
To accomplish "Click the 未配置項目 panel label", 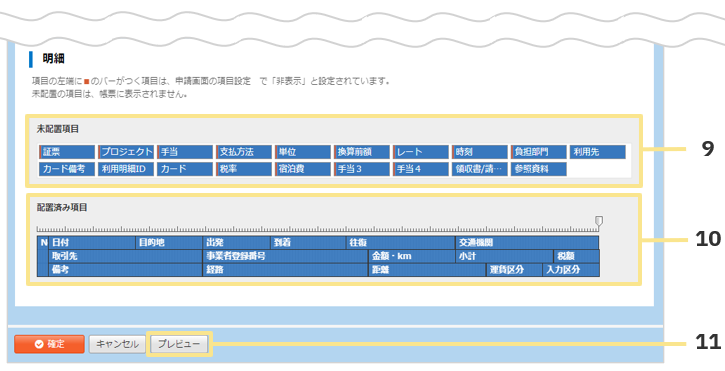I will click(58, 129).
